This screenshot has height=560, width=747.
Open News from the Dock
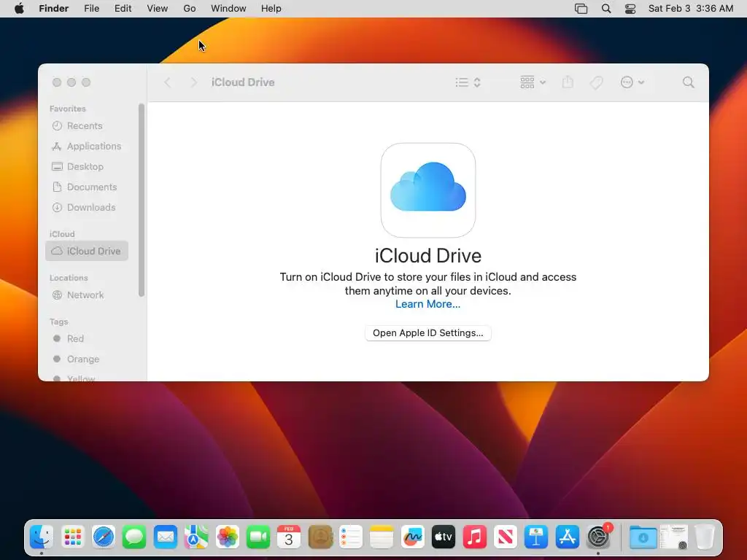tap(506, 537)
